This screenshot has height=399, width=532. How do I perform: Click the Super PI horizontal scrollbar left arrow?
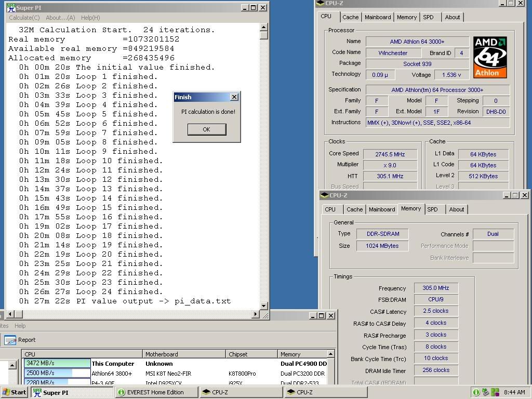pyautogui.click(x=10, y=314)
